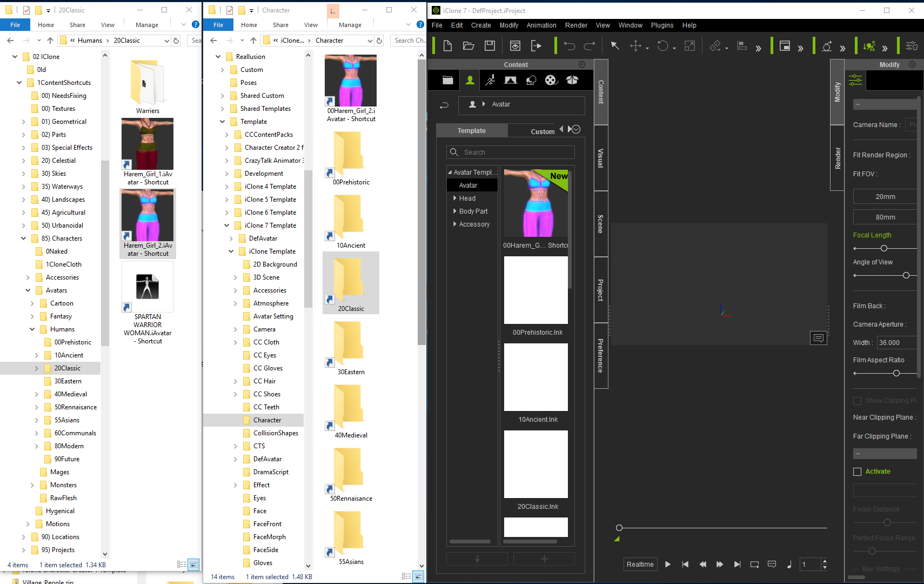Image resolution: width=924 pixels, height=584 pixels.
Task: Collapse the iClone 7 Template folder node
Action: pyautogui.click(x=226, y=225)
